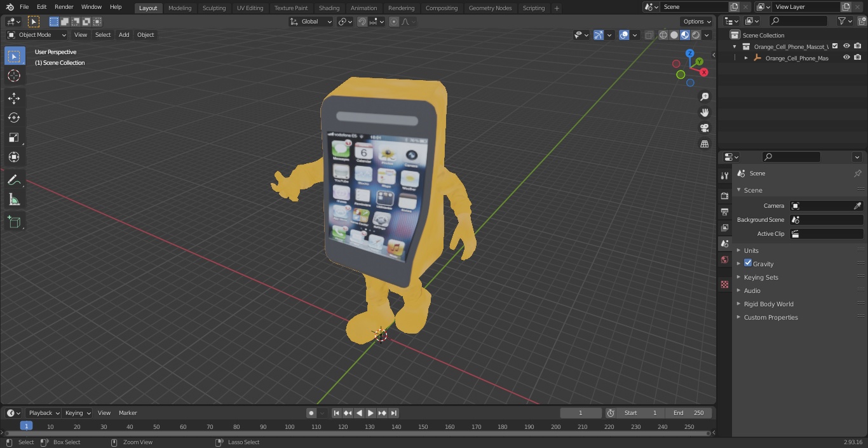Add a new workspace with plus button

point(557,8)
